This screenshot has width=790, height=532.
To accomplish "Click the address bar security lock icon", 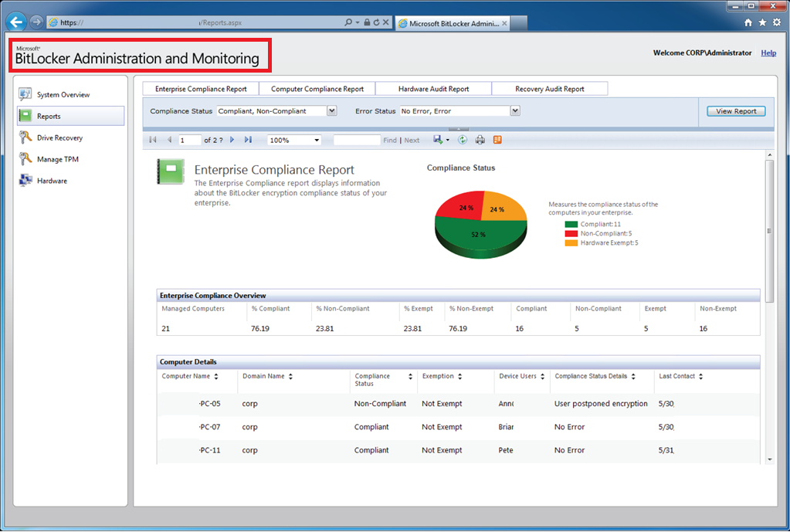I will point(367,22).
